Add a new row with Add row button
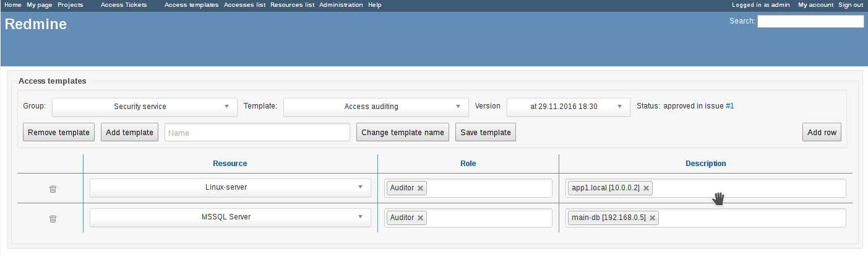This screenshot has width=868, height=256. click(822, 132)
